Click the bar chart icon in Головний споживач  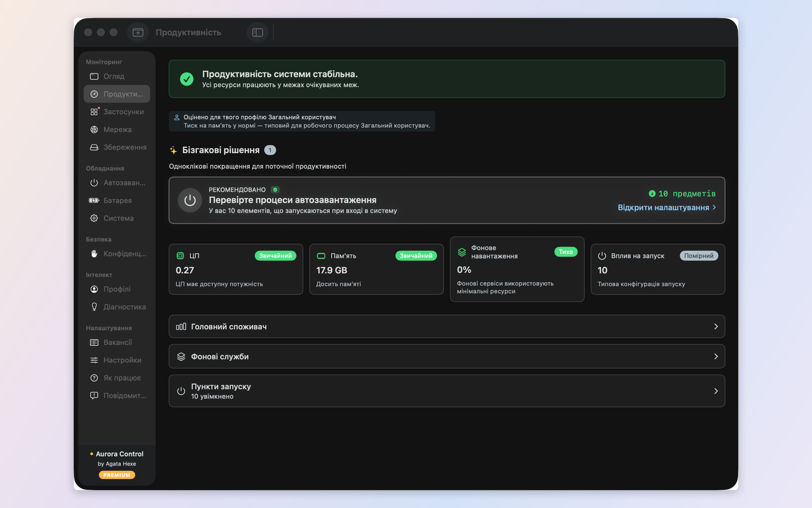(181, 327)
